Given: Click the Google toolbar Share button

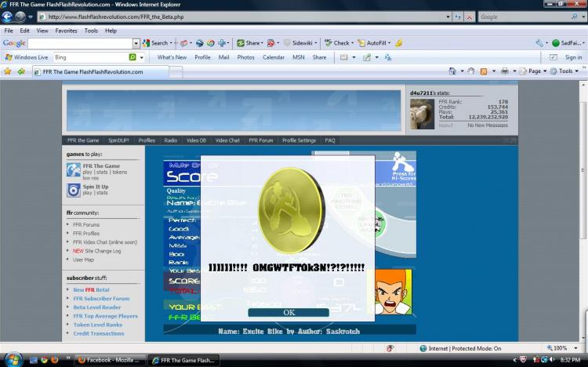Looking at the screenshot, I should tap(249, 43).
